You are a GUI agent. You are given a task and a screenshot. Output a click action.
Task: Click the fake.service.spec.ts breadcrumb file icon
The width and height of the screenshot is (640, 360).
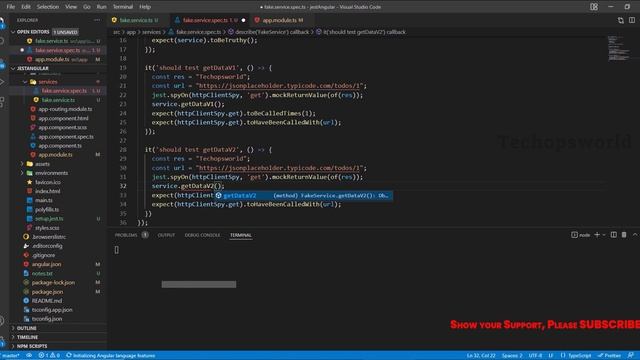coord(171,32)
